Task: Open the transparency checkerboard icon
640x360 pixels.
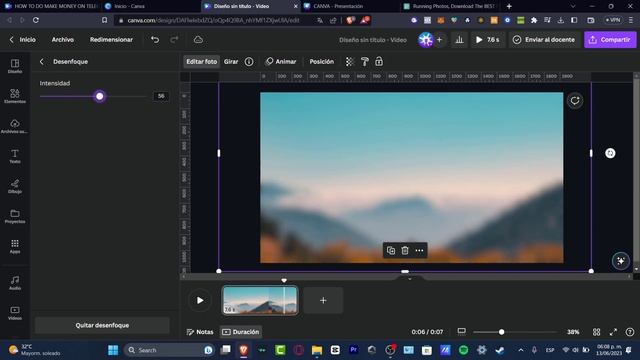Action: click(x=350, y=62)
